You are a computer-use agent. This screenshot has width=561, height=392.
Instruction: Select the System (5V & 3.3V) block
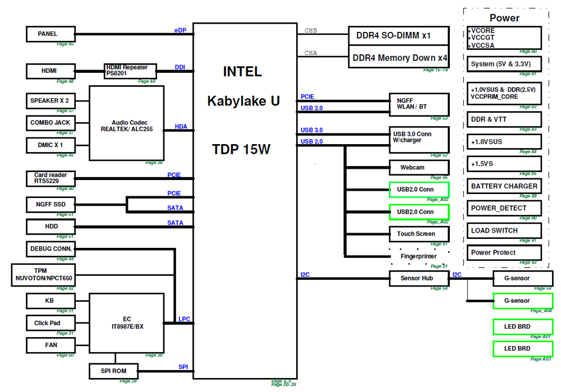point(504,64)
